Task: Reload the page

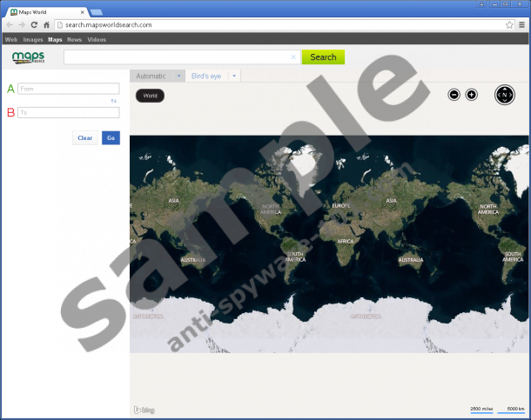Action: [x=34, y=25]
